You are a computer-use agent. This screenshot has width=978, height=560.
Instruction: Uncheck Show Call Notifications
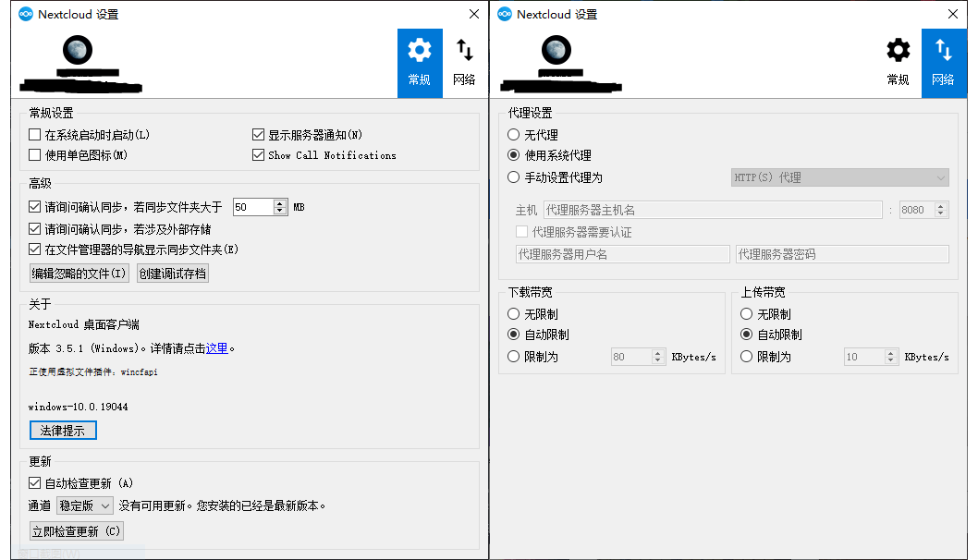[258, 154]
